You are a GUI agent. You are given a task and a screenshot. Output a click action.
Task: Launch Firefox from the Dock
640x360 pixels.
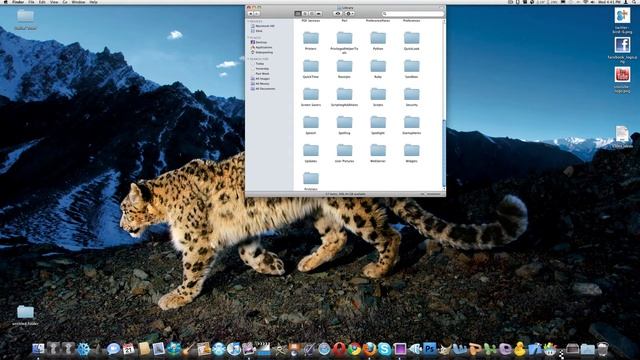coord(369,349)
